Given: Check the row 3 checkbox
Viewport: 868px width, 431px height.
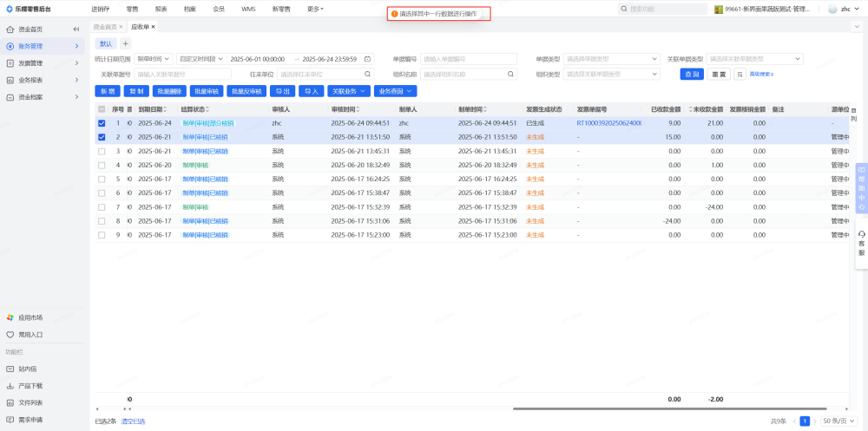Looking at the screenshot, I should (x=102, y=151).
